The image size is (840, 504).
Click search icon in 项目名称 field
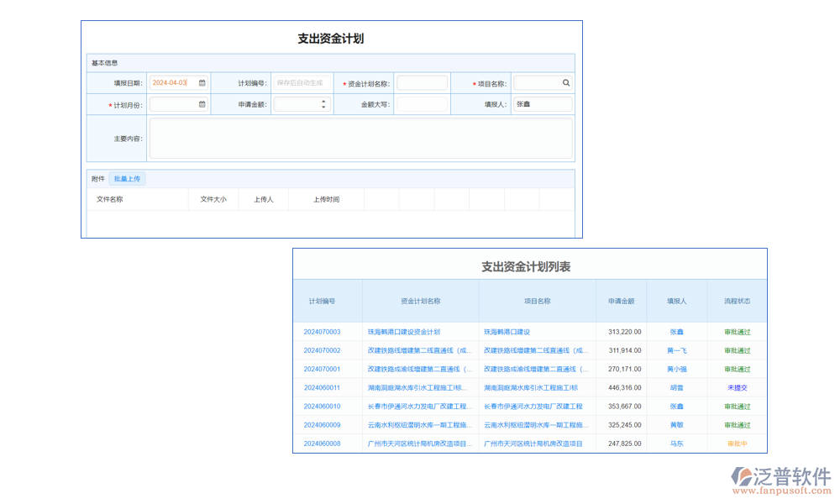pyautogui.click(x=566, y=83)
